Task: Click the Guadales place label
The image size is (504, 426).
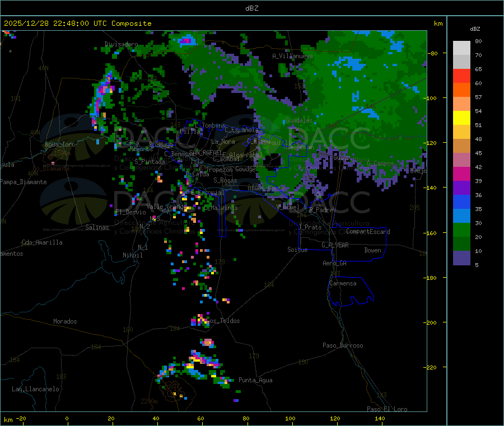Action: pyautogui.click(x=299, y=120)
